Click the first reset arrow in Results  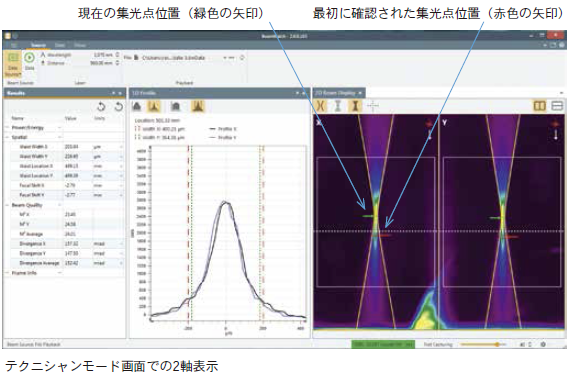pos(101,107)
